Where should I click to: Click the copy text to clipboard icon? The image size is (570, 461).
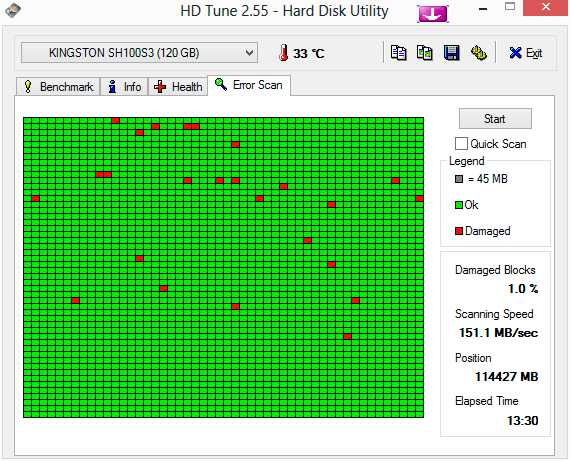pos(398,53)
